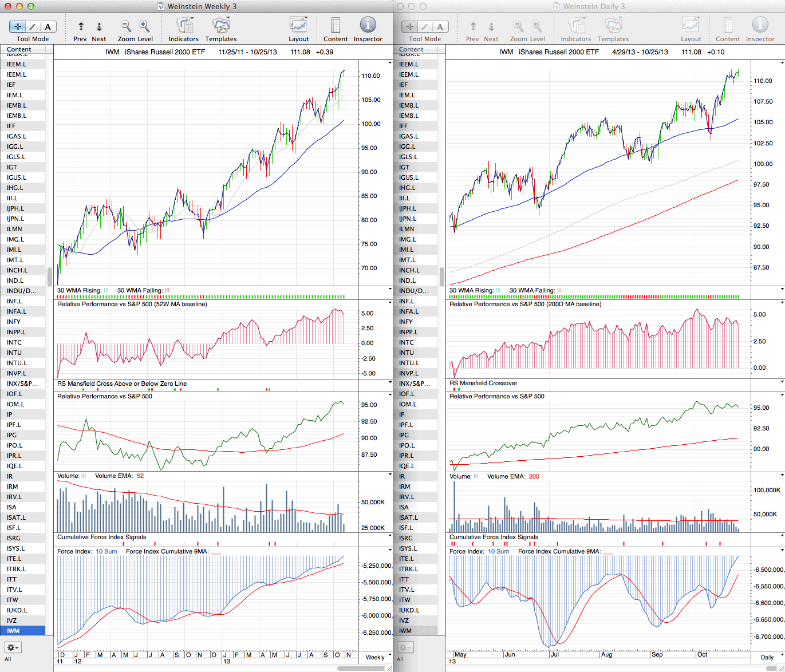Click the Weekly symbol list vertical scrollbar
Viewport: 785px width, 672px height.
point(50,276)
